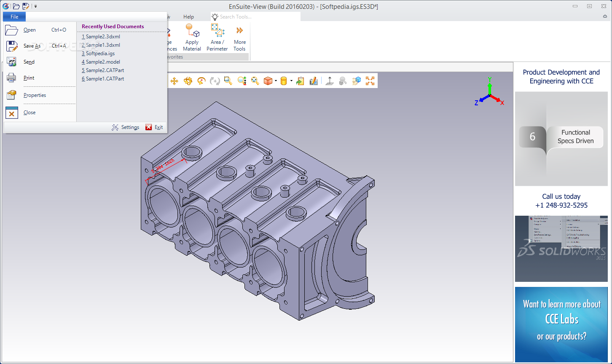Viewport: 612px width, 364px height.
Task: Click the save icon in quick access bar
Action: click(x=26, y=6)
